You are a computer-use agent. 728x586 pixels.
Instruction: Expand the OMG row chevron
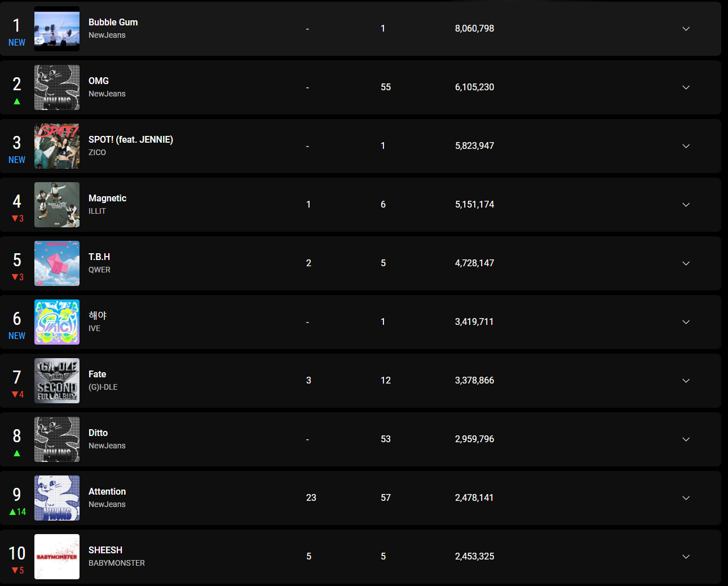pos(686,87)
